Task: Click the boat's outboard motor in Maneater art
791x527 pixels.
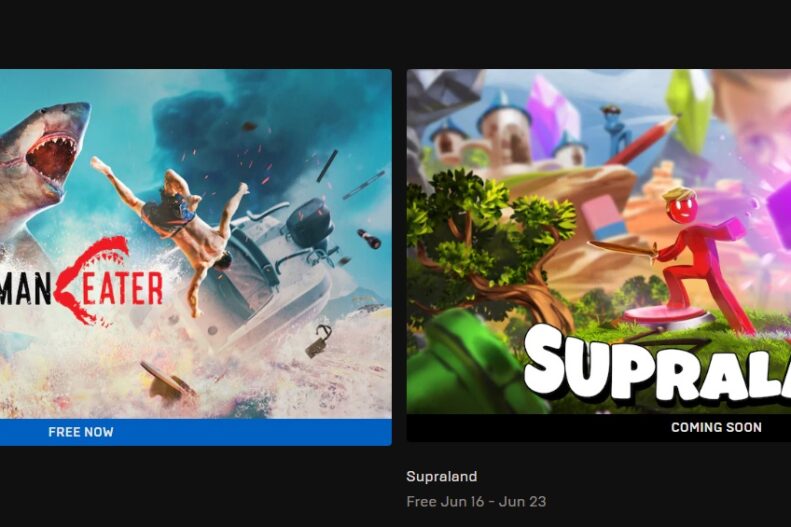Action: 310,224
